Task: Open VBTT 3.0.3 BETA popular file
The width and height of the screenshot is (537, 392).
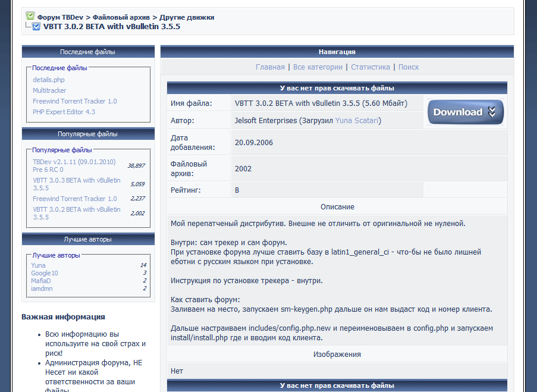Action: point(76,184)
